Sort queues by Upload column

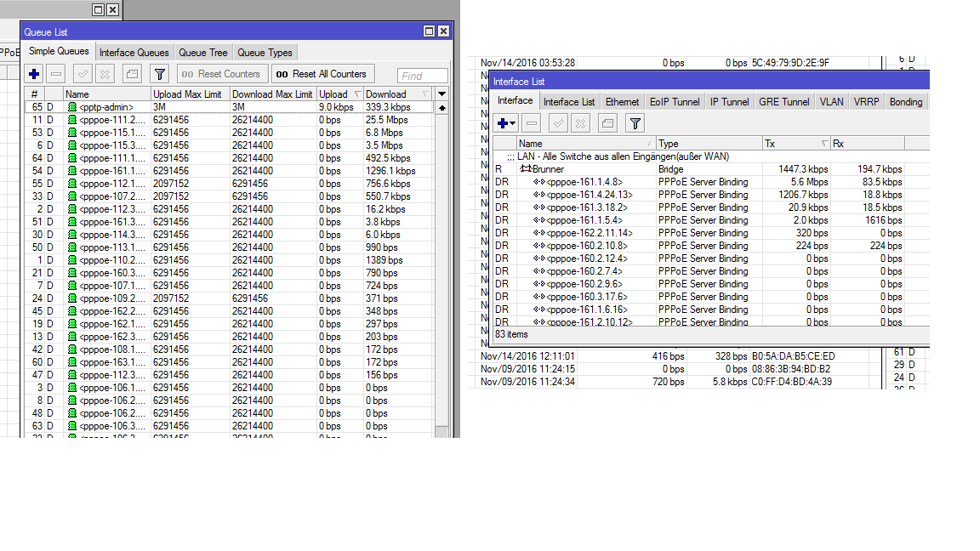[x=340, y=94]
